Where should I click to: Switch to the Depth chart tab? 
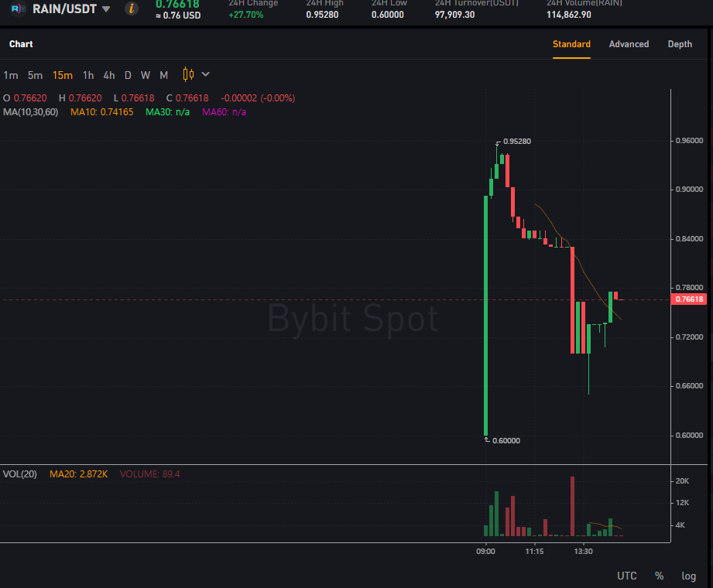coord(680,44)
